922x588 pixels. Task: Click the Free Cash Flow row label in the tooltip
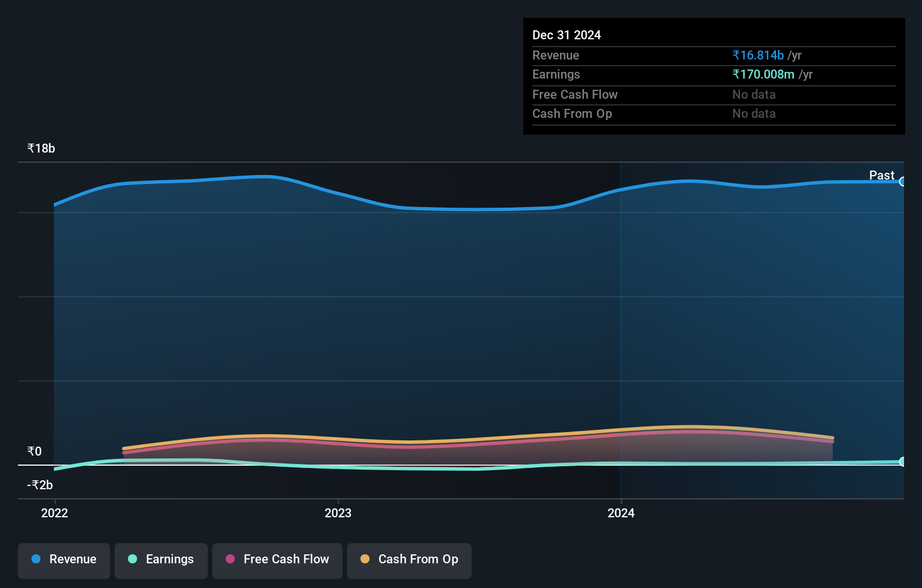point(575,94)
